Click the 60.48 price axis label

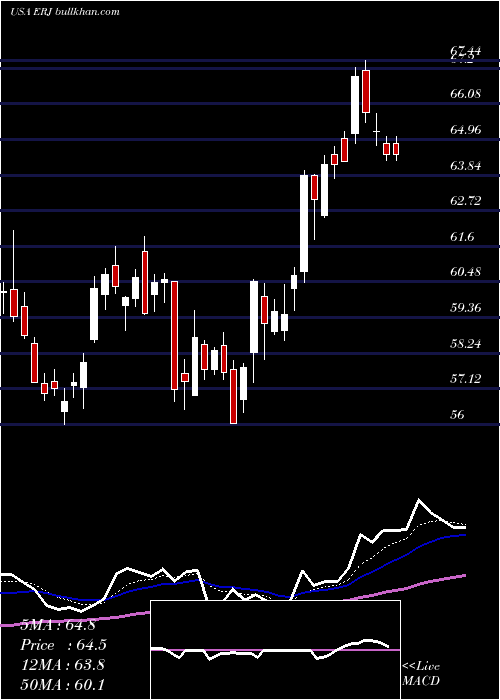tap(466, 272)
